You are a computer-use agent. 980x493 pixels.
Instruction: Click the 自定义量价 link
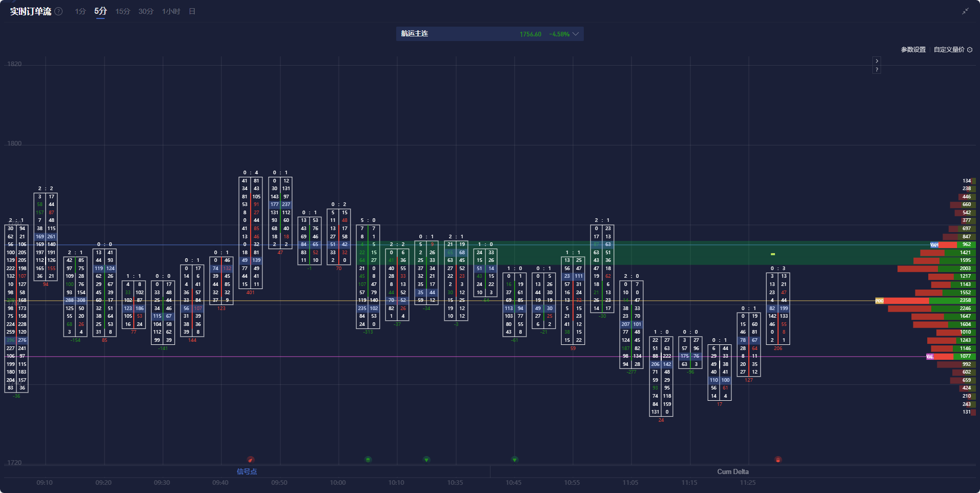(x=949, y=50)
